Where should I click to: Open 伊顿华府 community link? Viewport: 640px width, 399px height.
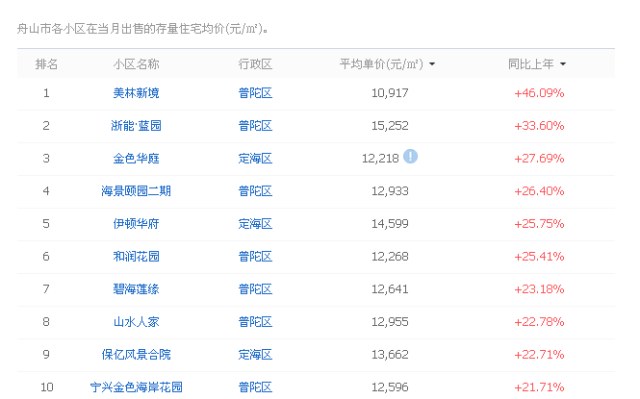coord(136,224)
